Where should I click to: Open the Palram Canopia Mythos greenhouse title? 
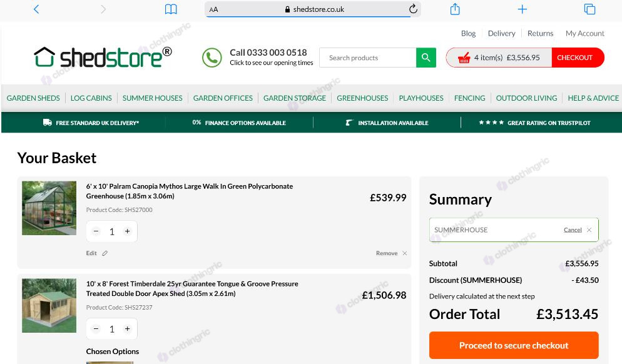[x=190, y=191]
